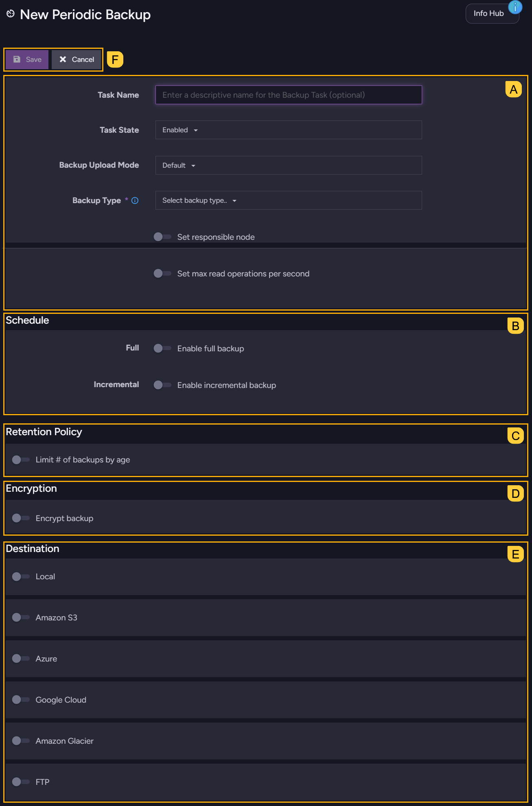
Task: Cancel the new periodic backup
Action: 77,59
